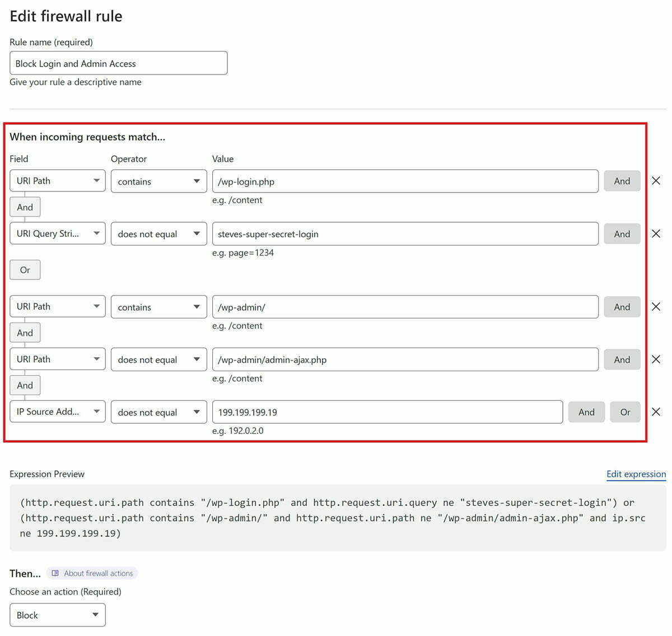Click And button beside /wp-login.php value
The width and height of the screenshot is (672, 636).
(622, 181)
